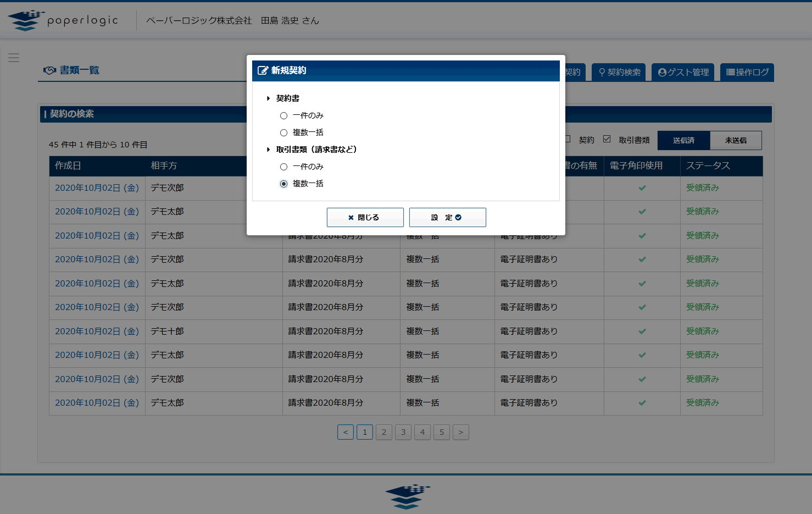Image resolution: width=812 pixels, height=514 pixels.
Task: Open ゲスト管理 guest management tab
Action: tap(683, 73)
